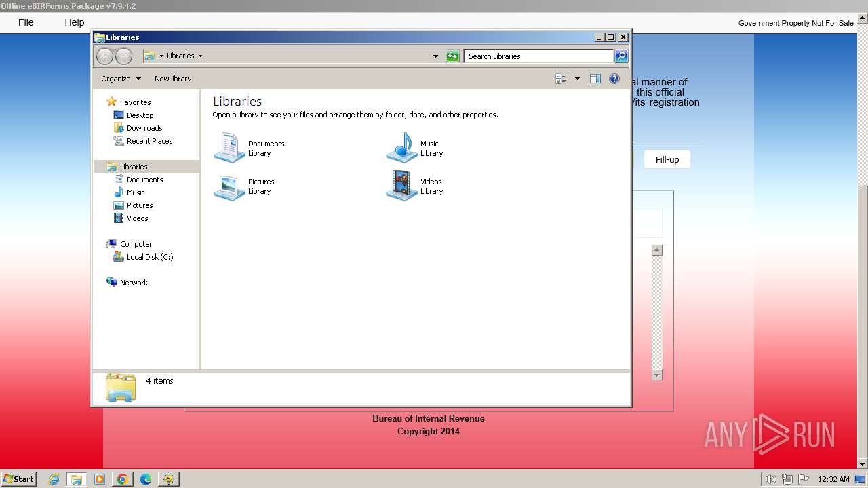
Task: Click the '4 items' status text
Action: [160, 381]
